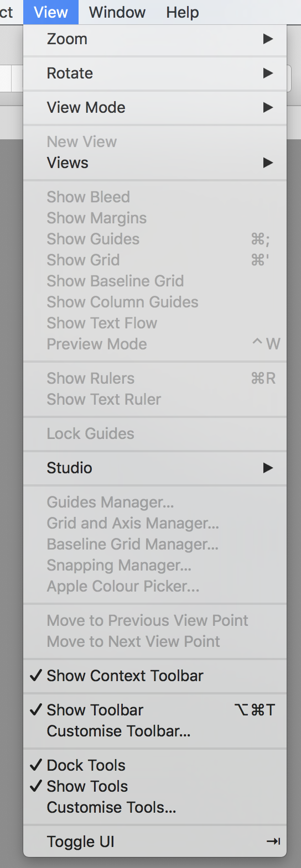Image resolution: width=301 pixels, height=868 pixels.
Task: Close the highlighted View menu
Action: pyautogui.click(x=51, y=12)
